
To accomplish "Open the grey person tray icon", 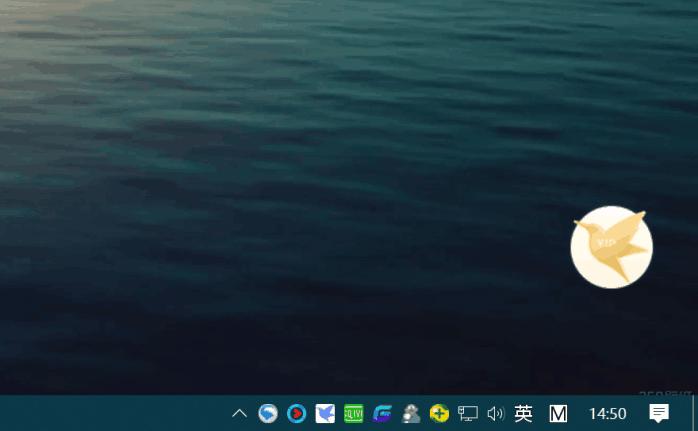I will (410, 413).
